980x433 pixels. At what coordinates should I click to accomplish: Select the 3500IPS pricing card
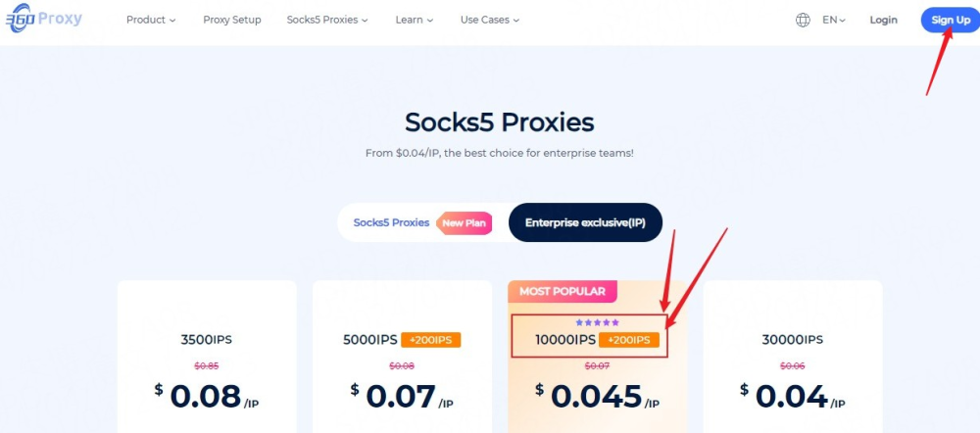click(207, 362)
